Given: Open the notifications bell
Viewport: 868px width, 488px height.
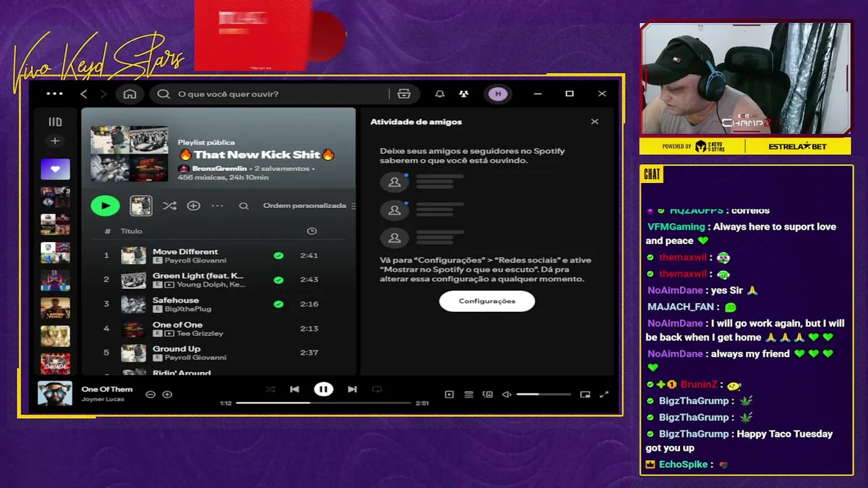Looking at the screenshot, I should (x=440, y=94).
